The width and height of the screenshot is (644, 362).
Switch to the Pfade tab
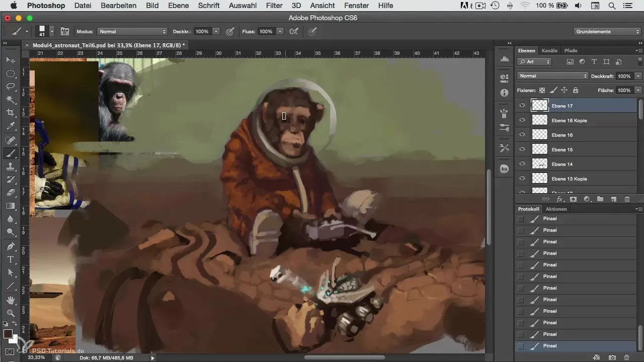pyautogui.click(x=571, y=51)
